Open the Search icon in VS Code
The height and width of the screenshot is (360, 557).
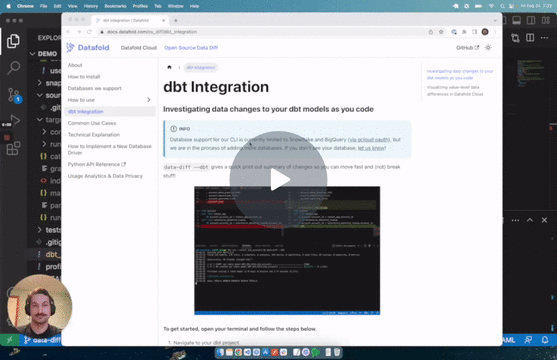[x=13, y=67]
